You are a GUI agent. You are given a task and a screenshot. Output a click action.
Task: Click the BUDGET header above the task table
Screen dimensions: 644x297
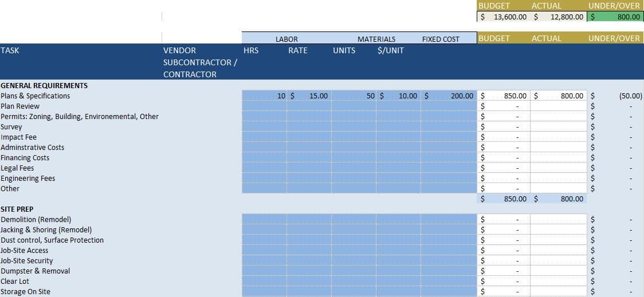coord(494,38)
